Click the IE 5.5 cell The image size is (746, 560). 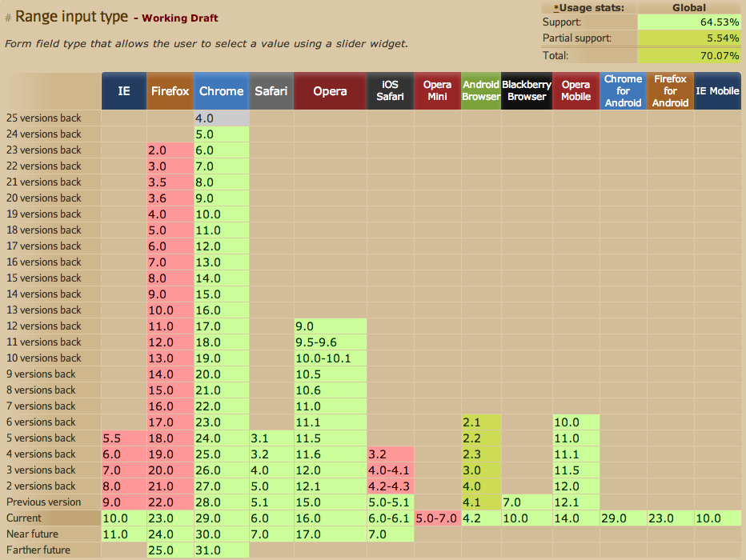[124, 438]
